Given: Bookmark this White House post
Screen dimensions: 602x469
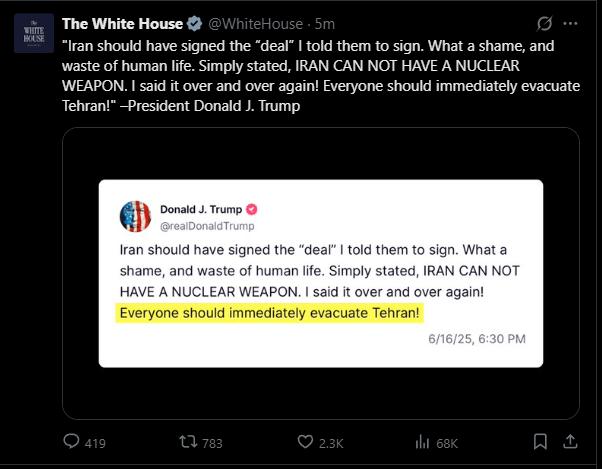Looking at the screenshot, I should [540, 441].
